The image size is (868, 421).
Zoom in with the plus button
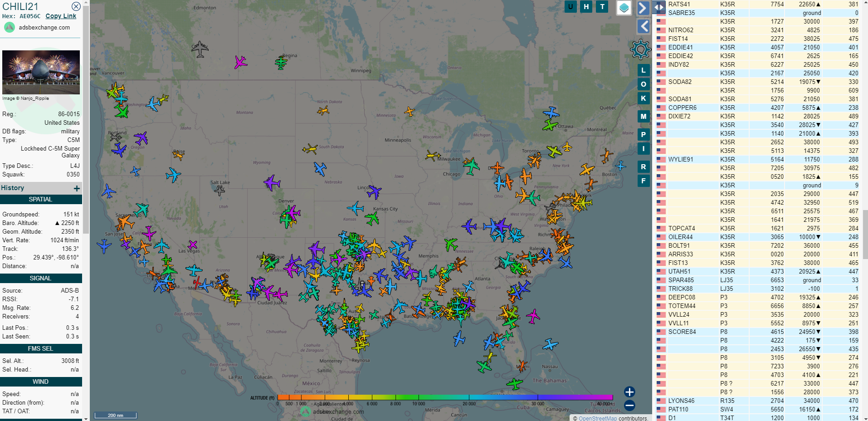click(x=629, y=392)
